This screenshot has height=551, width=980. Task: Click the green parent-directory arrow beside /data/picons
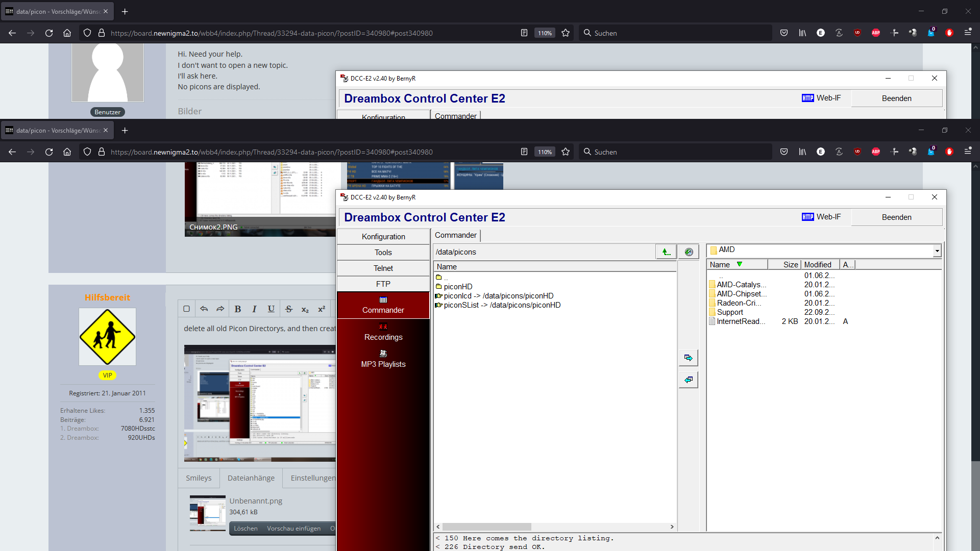pyautogui.click(x=666, y=252)
